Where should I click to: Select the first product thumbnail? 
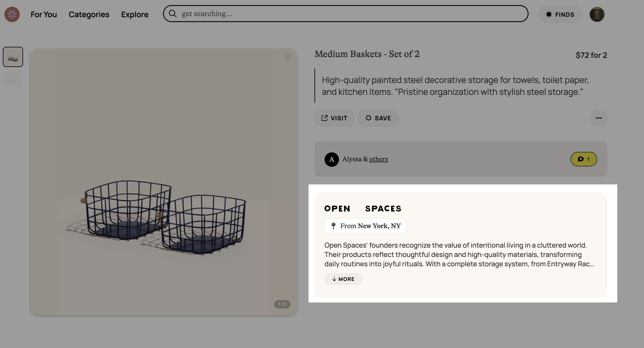(x=13, y=57)
